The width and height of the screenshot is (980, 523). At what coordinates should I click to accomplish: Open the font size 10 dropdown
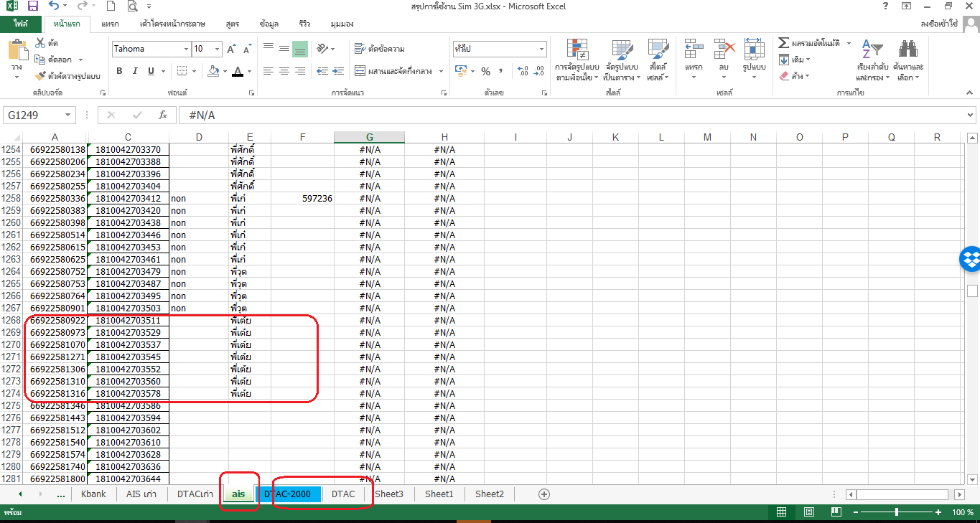[218, 49]
